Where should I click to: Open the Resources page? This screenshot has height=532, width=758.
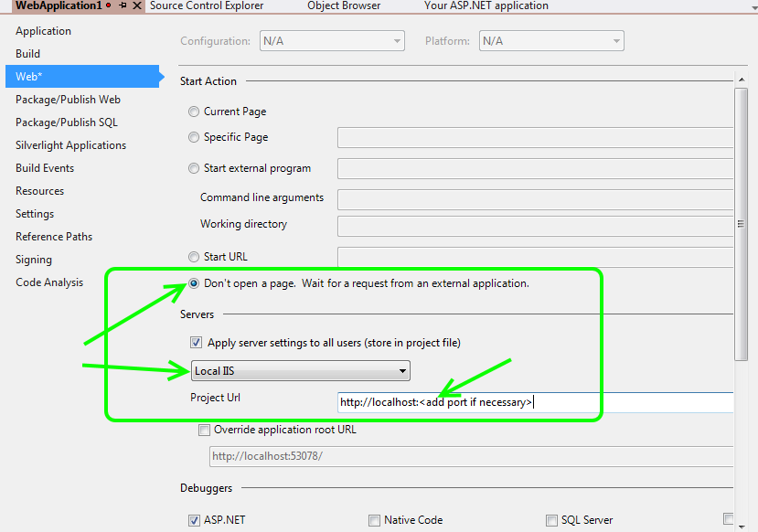39,191
